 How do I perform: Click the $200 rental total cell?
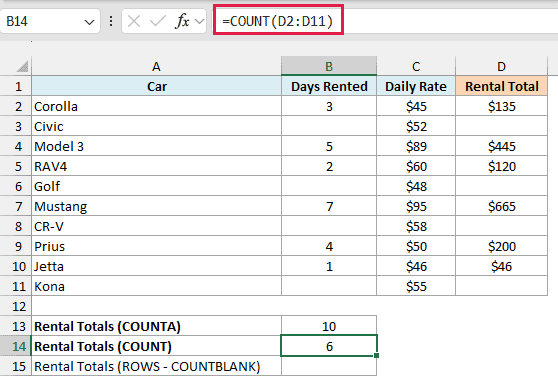coord(501,246)
